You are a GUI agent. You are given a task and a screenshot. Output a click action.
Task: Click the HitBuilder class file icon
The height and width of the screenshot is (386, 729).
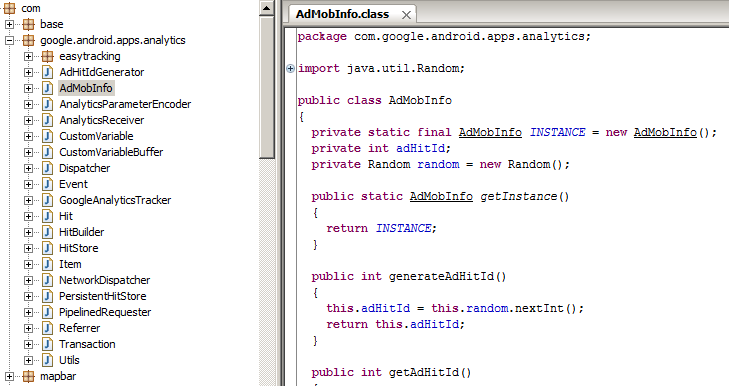click(x=47, y=232)
